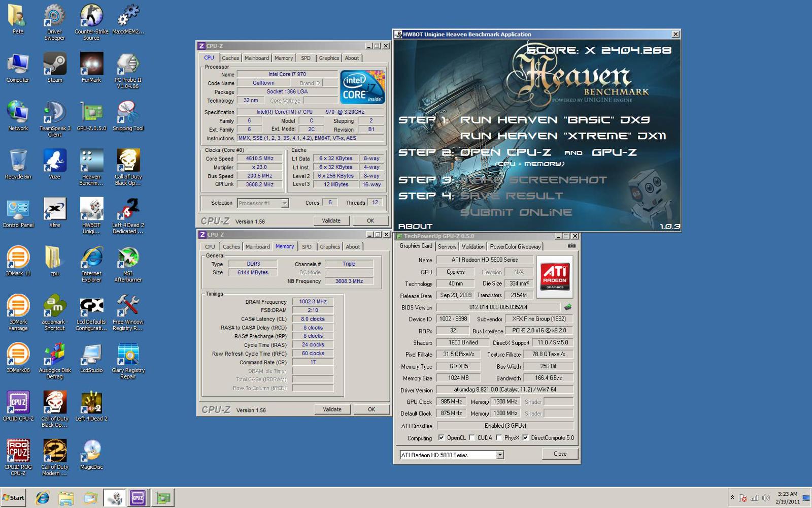Click OK in lower CPU-Z window
This screenshot has height=508, width=812.
click(x=371, y=409)
